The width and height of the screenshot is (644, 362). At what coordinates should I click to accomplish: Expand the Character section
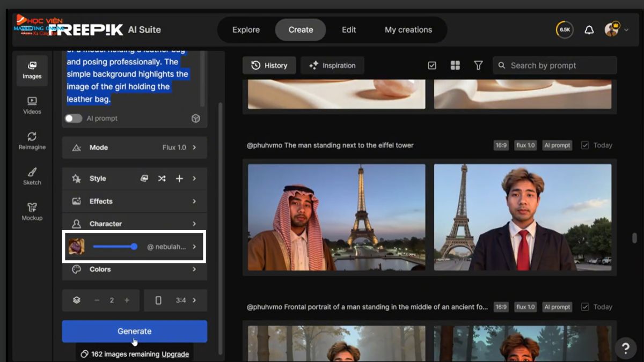pos(134,224)
